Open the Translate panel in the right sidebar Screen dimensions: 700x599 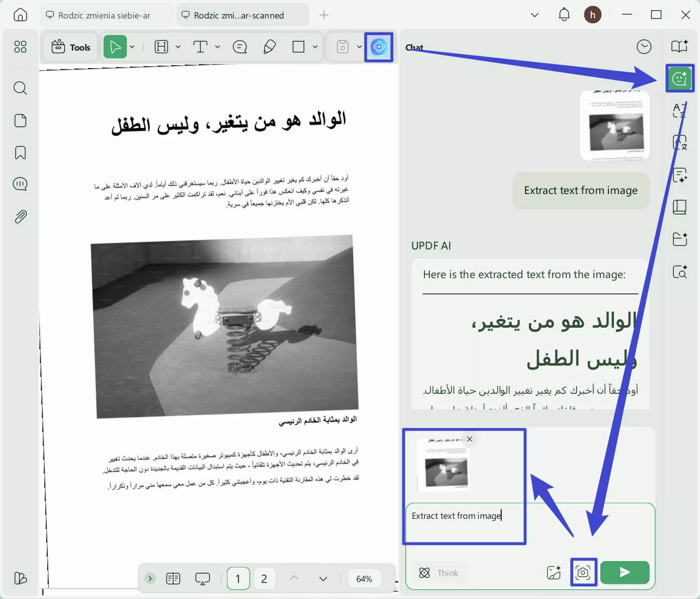[x=679, y=111]
